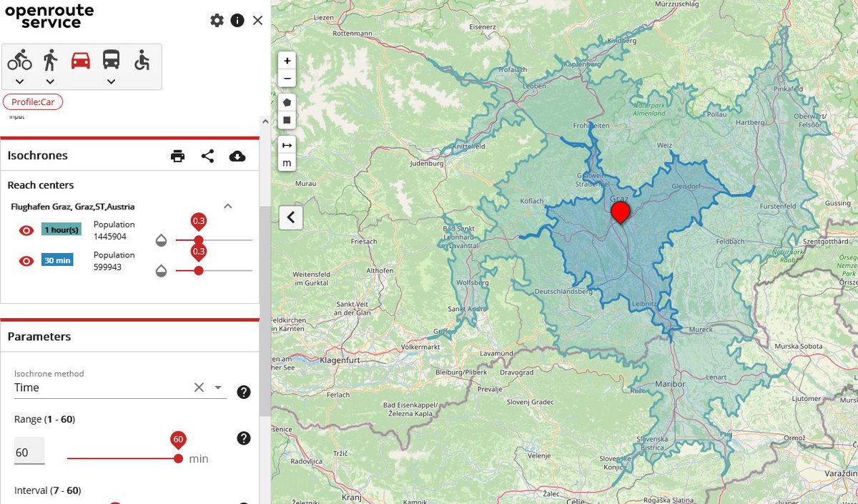Select the rectangle draw tool on the map

point(287,120)
